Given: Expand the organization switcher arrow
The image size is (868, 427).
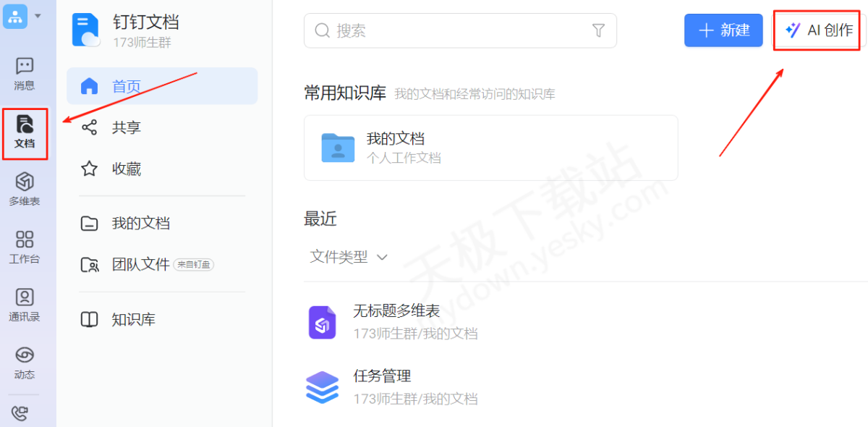Looking at the screenshot, I should [x=38, y=16].
